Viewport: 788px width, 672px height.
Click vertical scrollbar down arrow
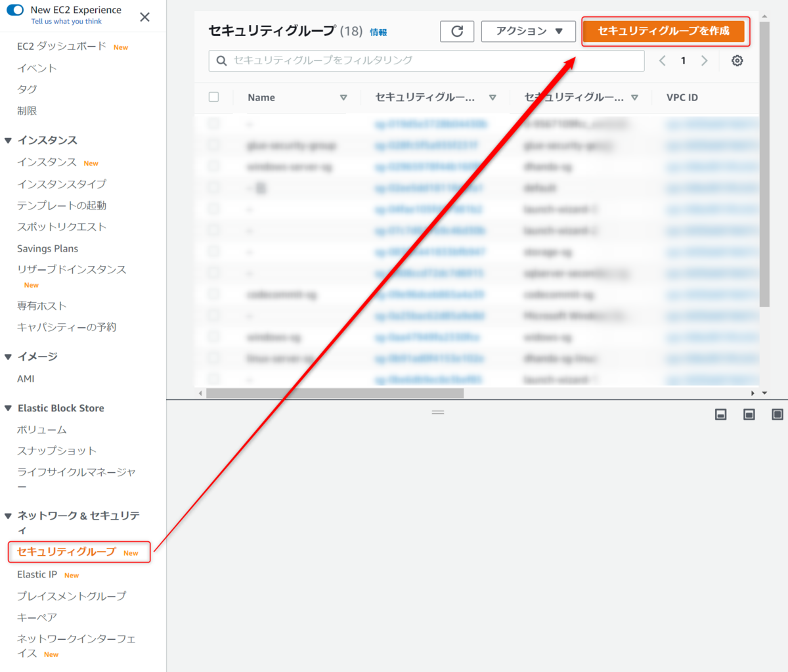click(764, 393)
